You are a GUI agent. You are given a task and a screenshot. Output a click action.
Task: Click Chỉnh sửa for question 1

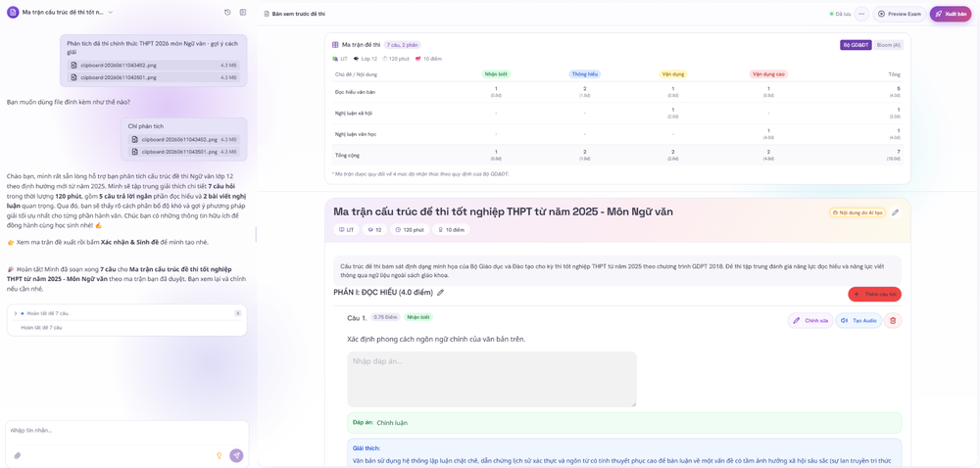click(810, 321)
